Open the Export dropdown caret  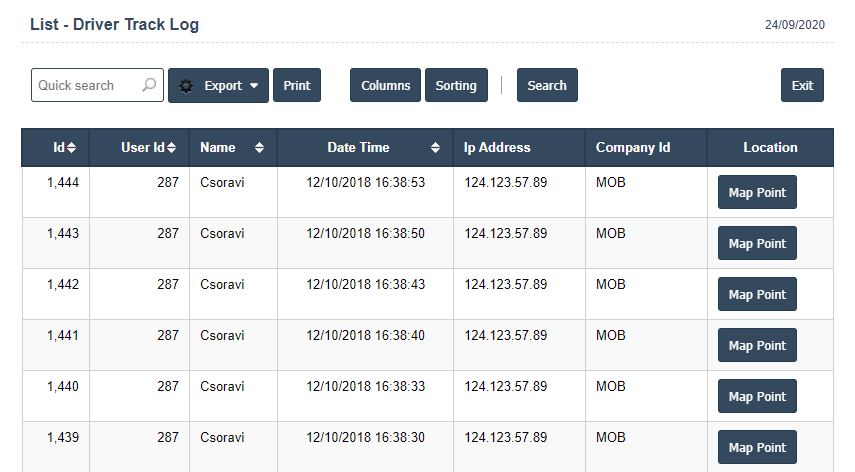tap(254, 86)
